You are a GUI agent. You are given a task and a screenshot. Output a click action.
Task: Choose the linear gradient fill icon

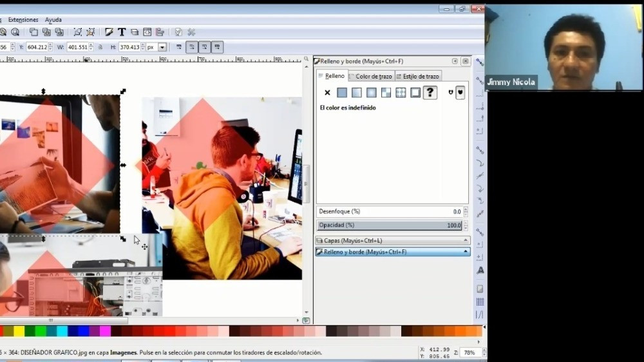(x=357, y=93)
